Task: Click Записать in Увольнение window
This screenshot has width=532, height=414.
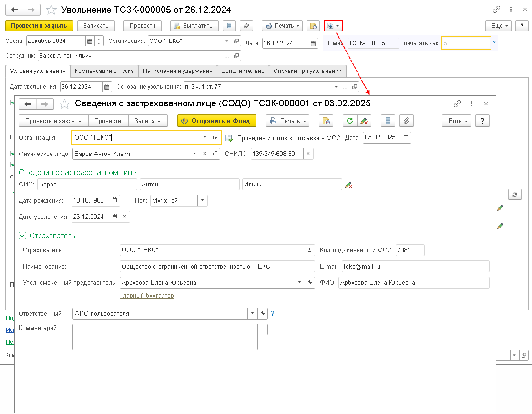Action: tap(96, 26)
